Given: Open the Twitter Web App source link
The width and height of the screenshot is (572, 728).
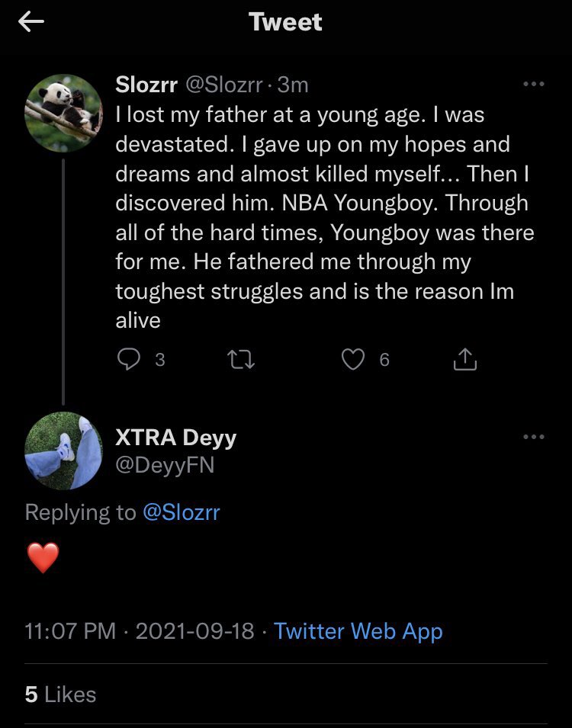Looking at the screenshot, I should pos(358,631).
